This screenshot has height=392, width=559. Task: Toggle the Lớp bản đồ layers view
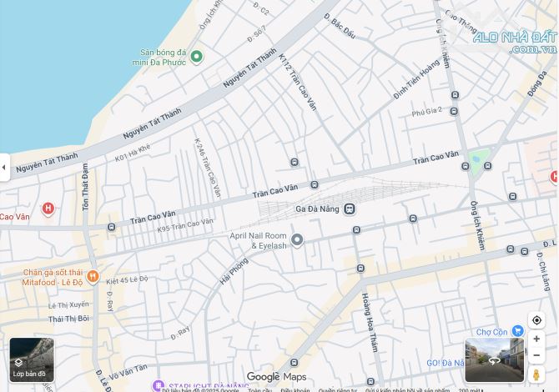click(x=31, y=359)
